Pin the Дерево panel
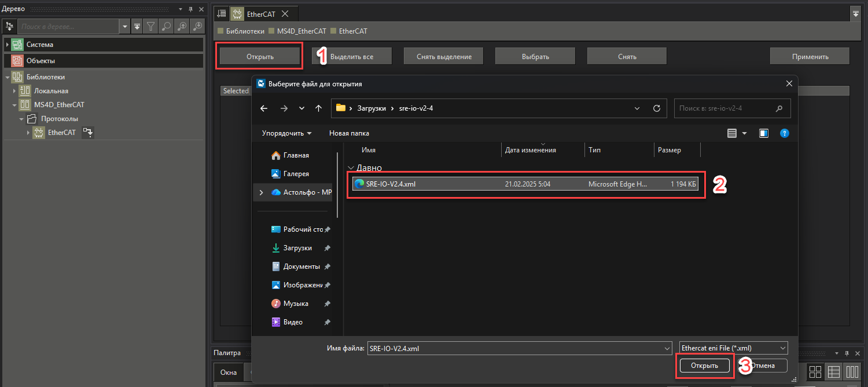The width and height of the screenshot is (868, 387). point(190,9)
